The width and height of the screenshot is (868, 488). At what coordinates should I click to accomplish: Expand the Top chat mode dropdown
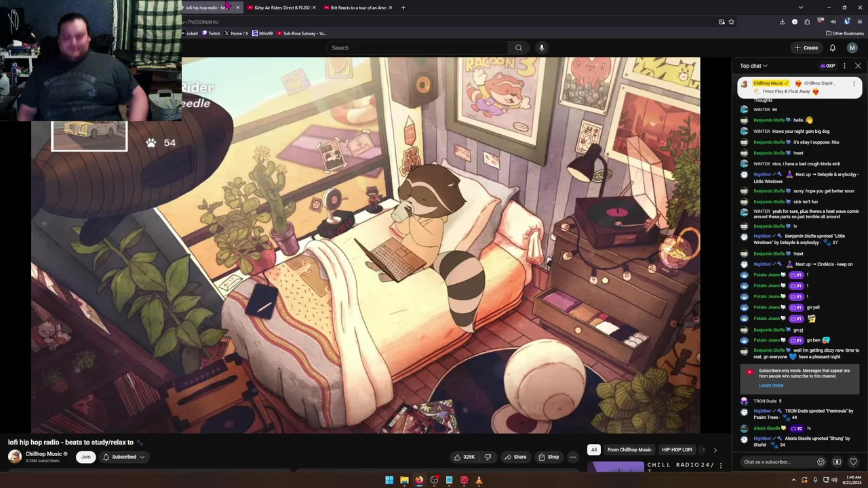(753, 66)
